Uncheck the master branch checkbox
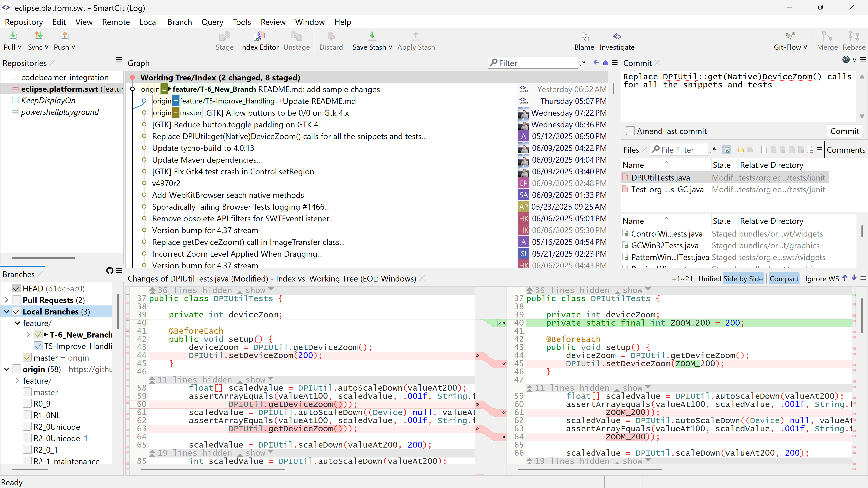 point(27,357)
